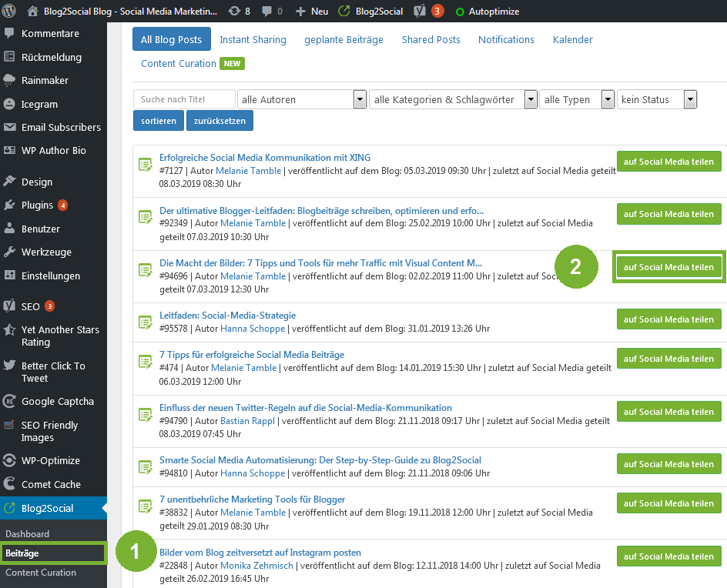The height and width of the screenshot is (588, 727).
Task: Click the zurücksetzen button
Action: [219, 121]
